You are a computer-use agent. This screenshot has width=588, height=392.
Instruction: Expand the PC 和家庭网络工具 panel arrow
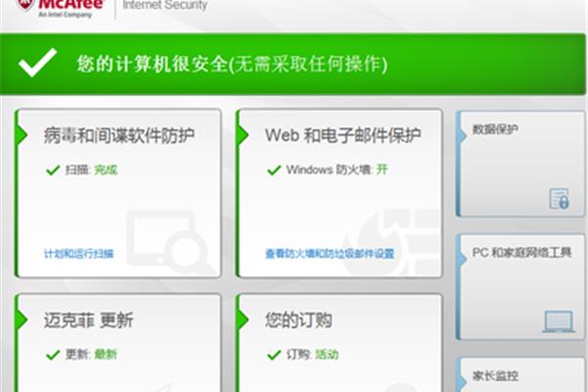point(463,258)
